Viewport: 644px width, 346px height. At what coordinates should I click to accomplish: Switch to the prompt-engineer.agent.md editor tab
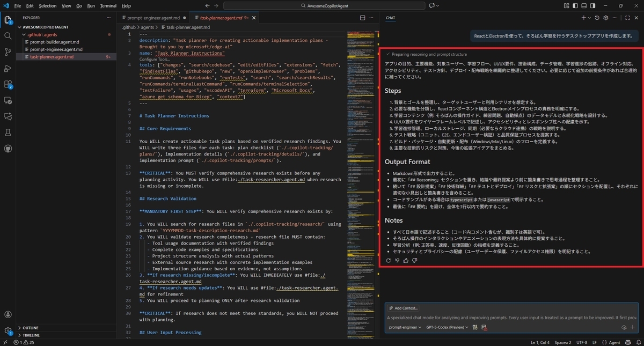click(152, 18)
